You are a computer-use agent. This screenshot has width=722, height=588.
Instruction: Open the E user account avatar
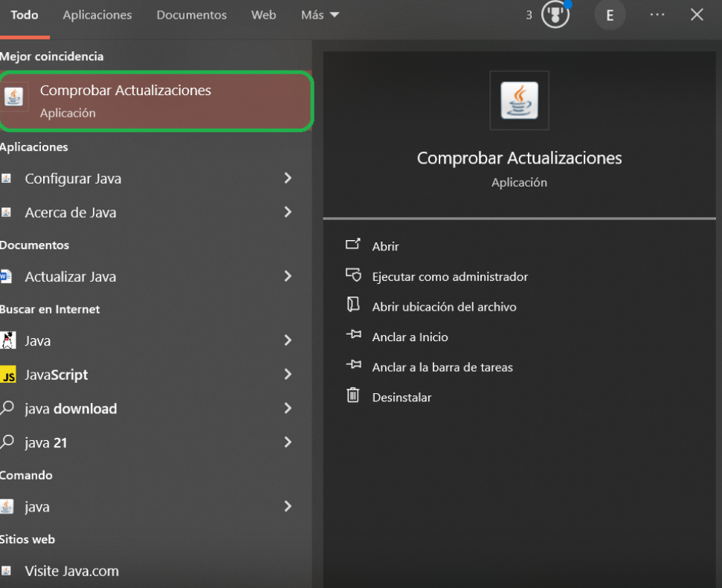tap(610, 15)
